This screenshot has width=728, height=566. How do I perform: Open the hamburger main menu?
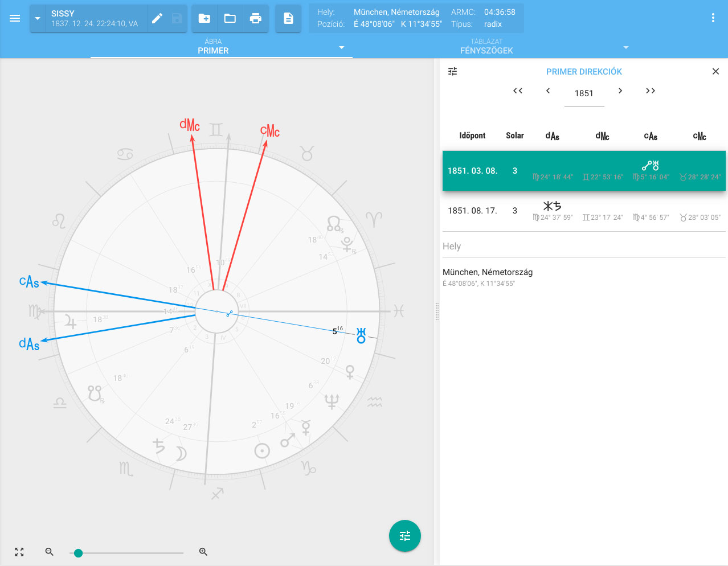15,18
